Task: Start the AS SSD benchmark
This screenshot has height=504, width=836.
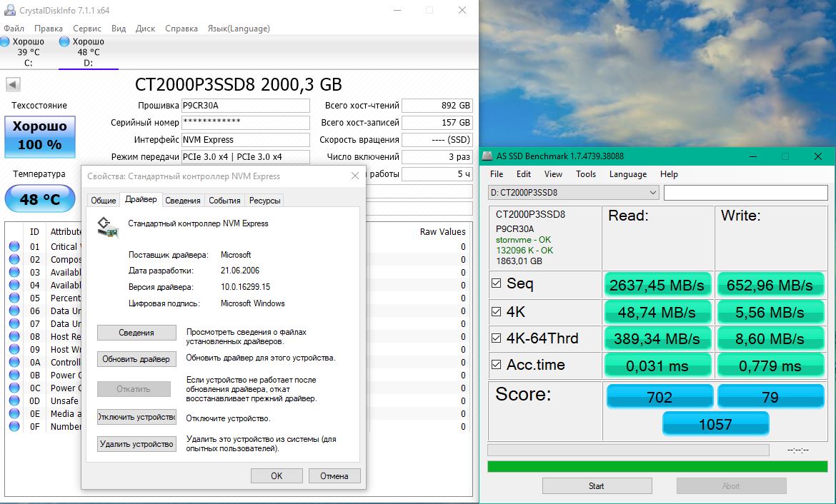Action: 597,486
